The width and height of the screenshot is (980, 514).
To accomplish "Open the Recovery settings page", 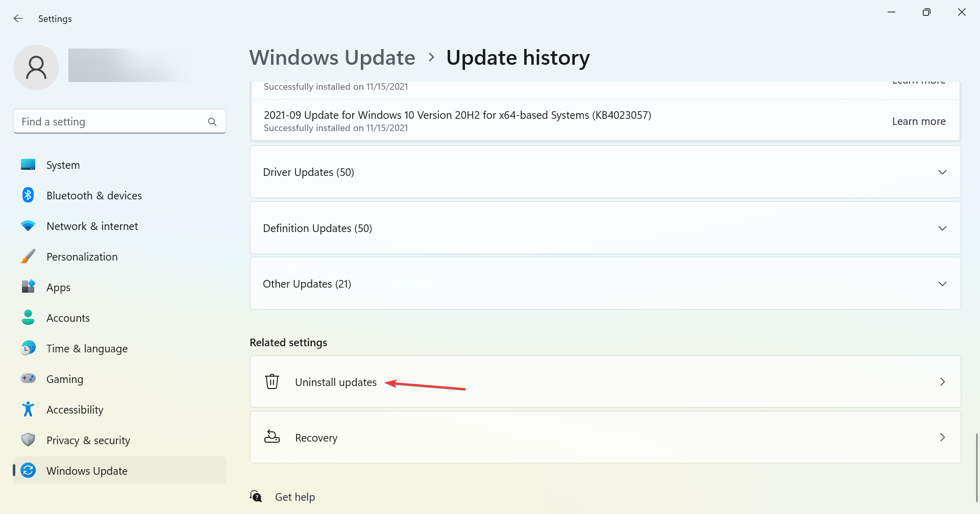I will 605,438.
